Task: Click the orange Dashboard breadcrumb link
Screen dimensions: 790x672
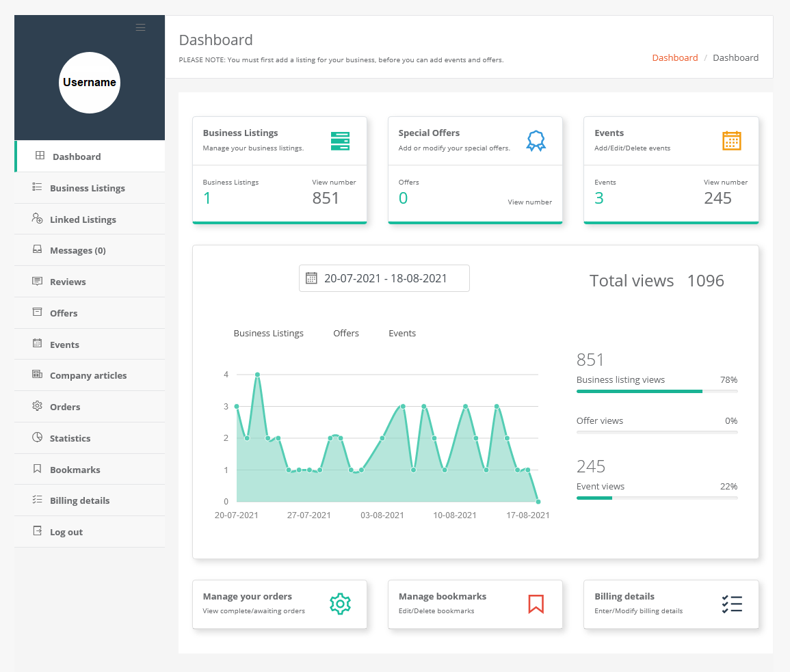Action: (675, 57)
